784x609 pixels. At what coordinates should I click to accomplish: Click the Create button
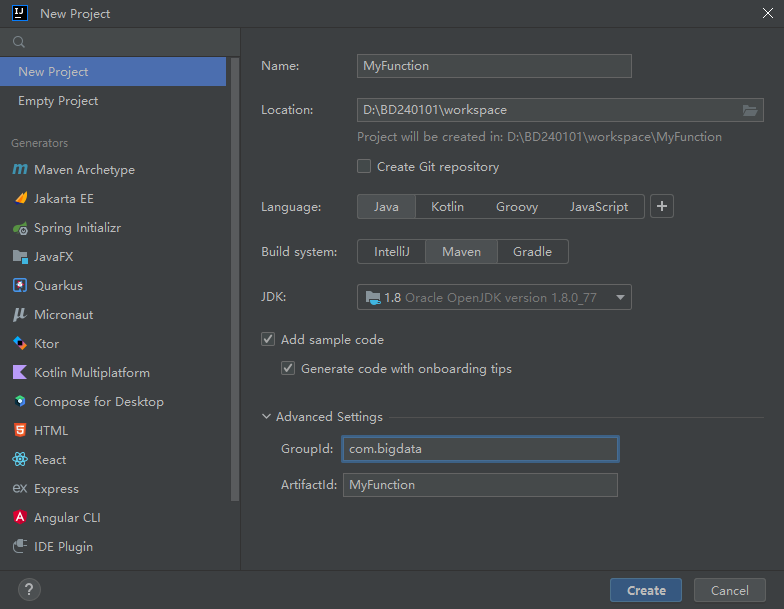tap(646, 590)
